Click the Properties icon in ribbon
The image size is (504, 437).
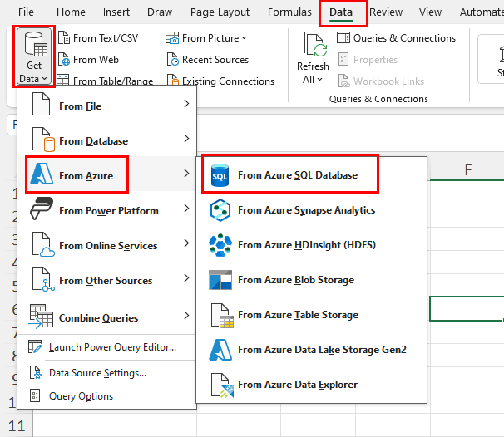coord(343,59)
